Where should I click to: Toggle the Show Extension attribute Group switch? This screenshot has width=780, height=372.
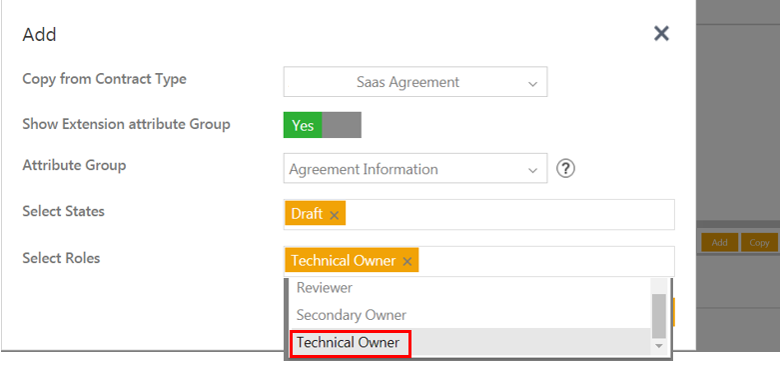click(x=322, y=125)
